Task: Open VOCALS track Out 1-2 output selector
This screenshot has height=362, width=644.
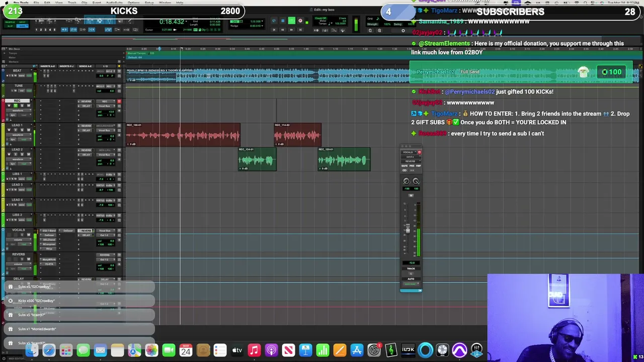Action: (106, 235)
